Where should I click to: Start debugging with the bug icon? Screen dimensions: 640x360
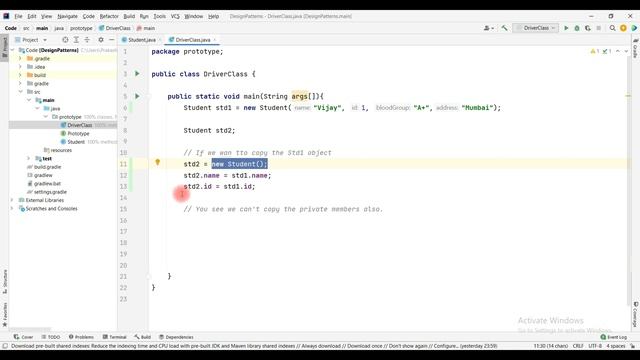577,28
